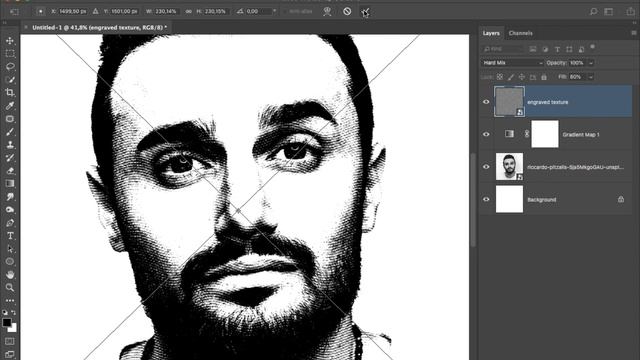Select the Eyedropper tool
Image resolution: width=640 pixels, height=360 pixels.
(x=10, y=106)
